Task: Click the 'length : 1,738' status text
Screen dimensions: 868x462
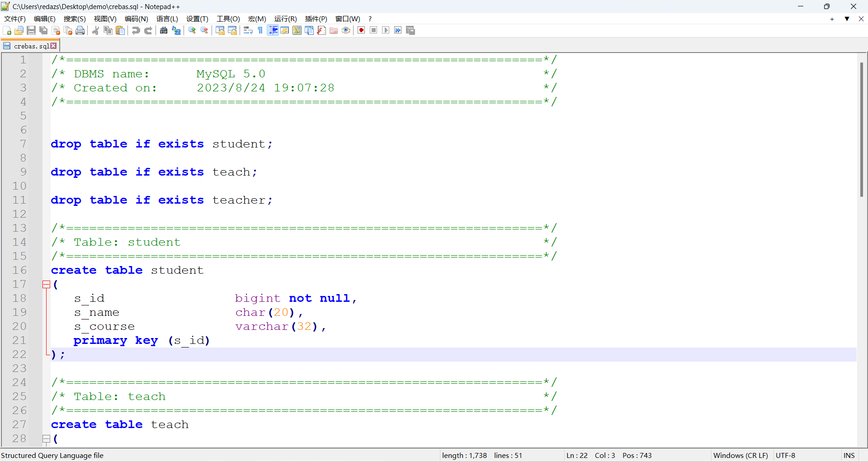Action: [x=464, y=456]
